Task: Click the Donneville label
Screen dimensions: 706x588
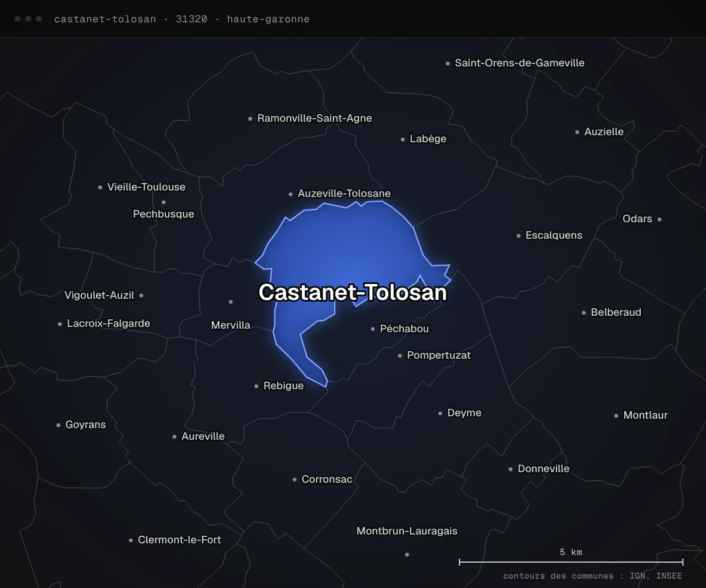Action: pyautogui.click(x=544, y=469)
